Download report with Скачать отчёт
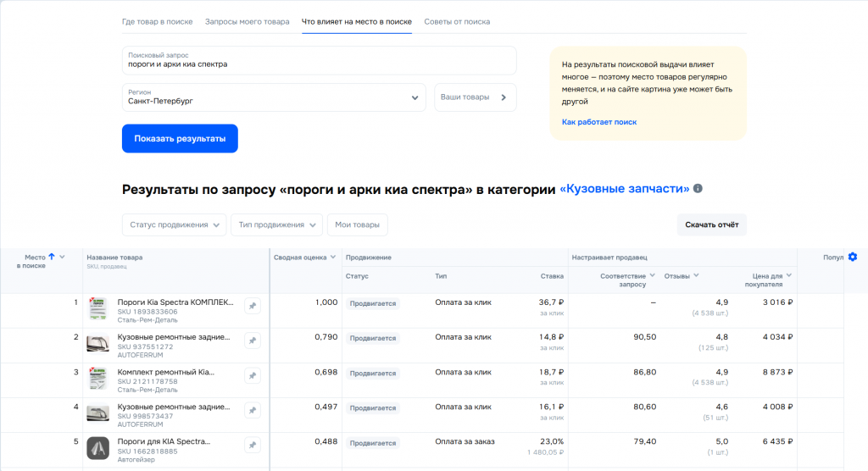The width and height of the screenshot is (868, 471). [711, 224]
